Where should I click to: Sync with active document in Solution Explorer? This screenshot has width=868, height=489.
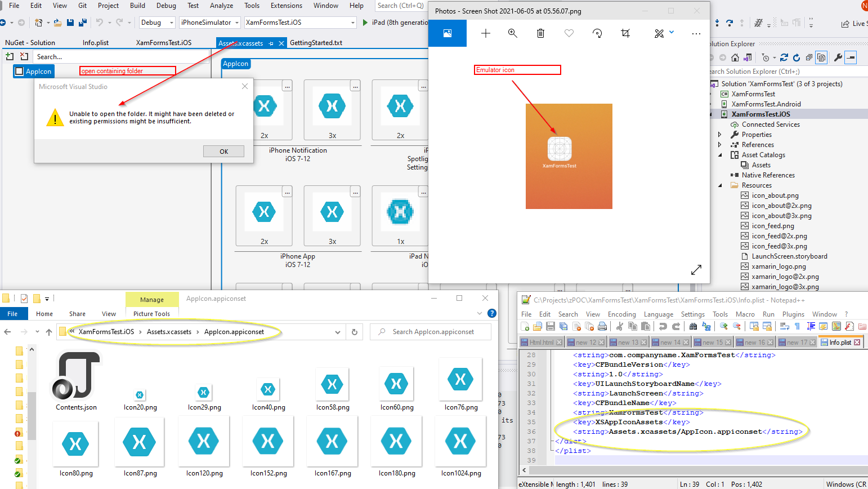pos(785,57)
